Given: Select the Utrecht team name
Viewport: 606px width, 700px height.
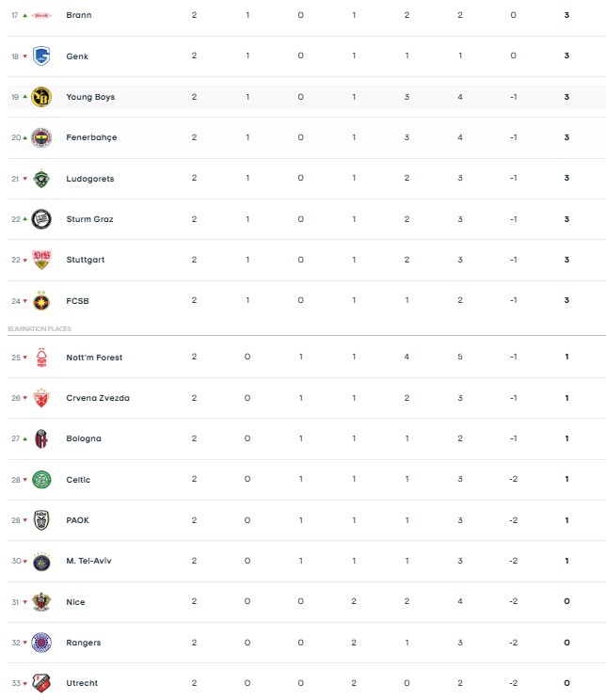Looking at the screenshot, I should pos(82,683).
